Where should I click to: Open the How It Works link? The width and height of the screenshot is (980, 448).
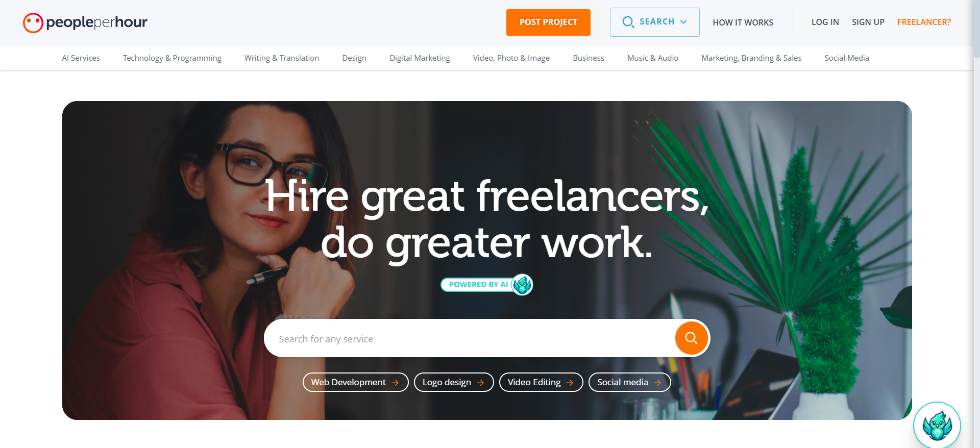743,22
